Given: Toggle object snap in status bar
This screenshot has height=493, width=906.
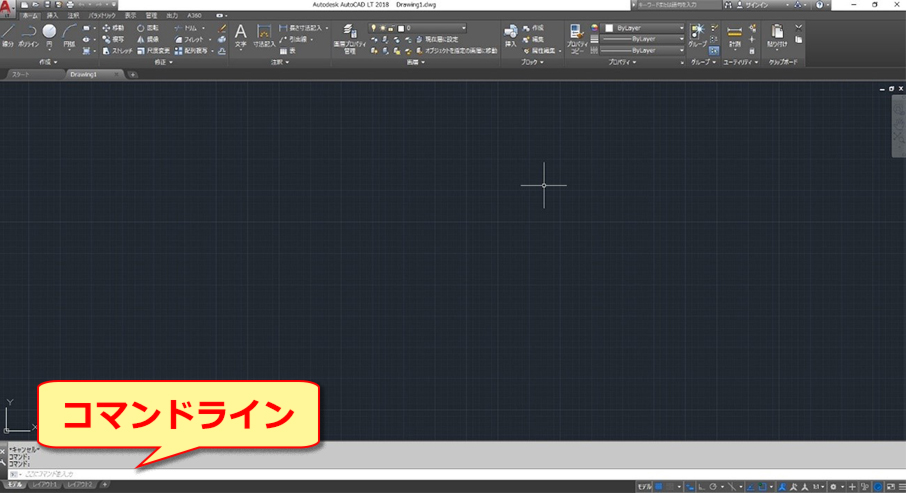Looking at the screenshot, I should point(762,487).
